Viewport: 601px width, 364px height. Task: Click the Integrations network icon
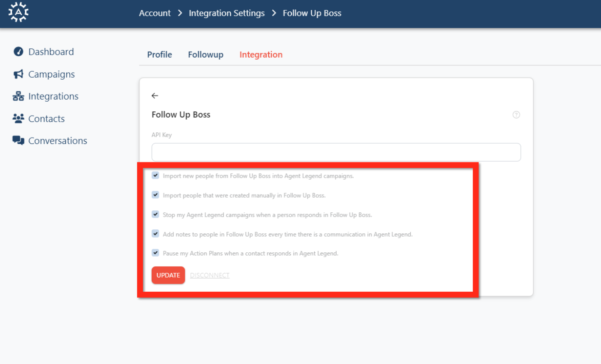click(x=19, y=96)
